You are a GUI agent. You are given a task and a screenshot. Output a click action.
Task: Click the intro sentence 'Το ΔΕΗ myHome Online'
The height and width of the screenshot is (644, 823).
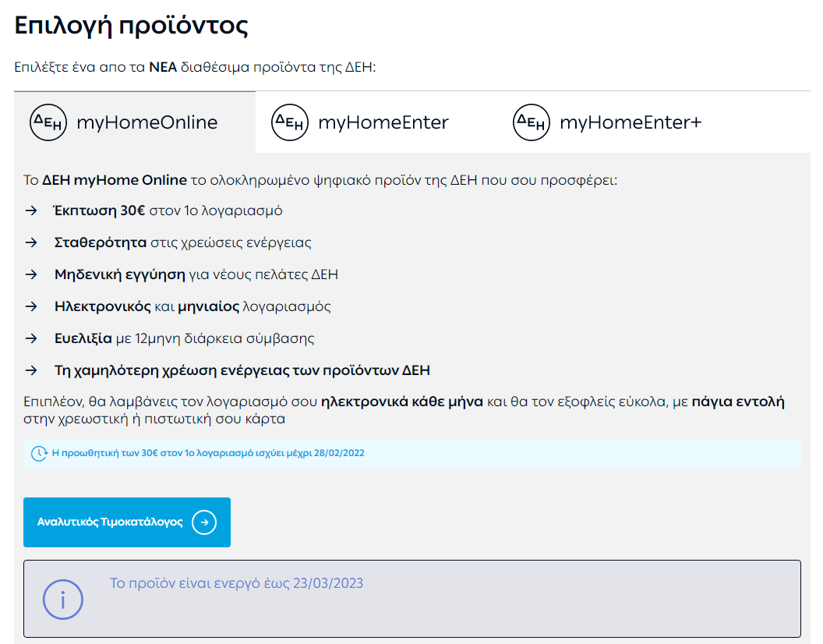(320, 180)
